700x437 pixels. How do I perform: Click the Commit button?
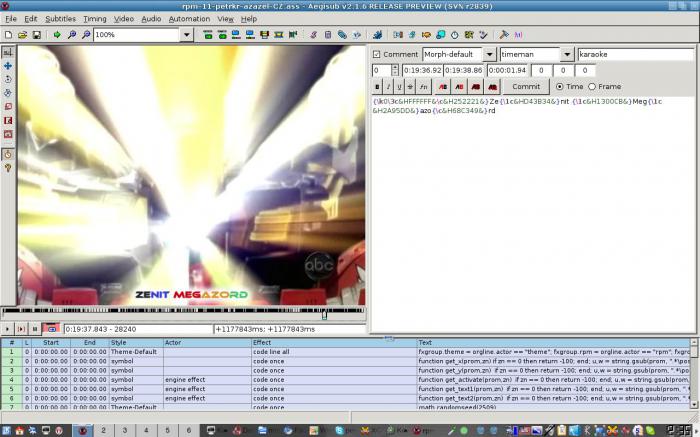[x=526, y=87]
